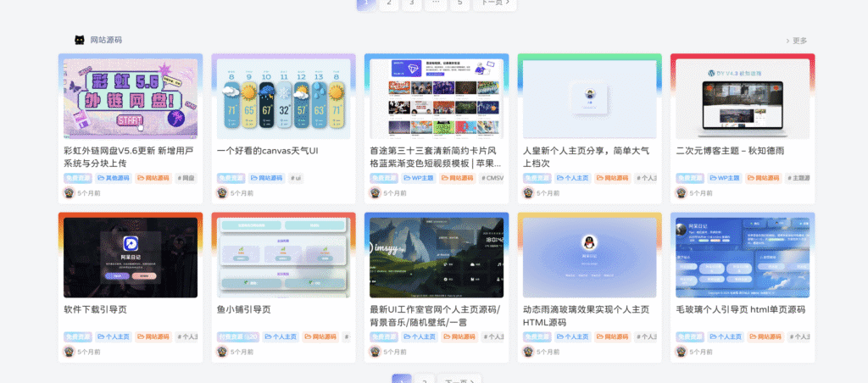This screenshot has width=868, height=383.
Task: Click author avatar on 软件下载引导页 card
Action: pos(70,352)
